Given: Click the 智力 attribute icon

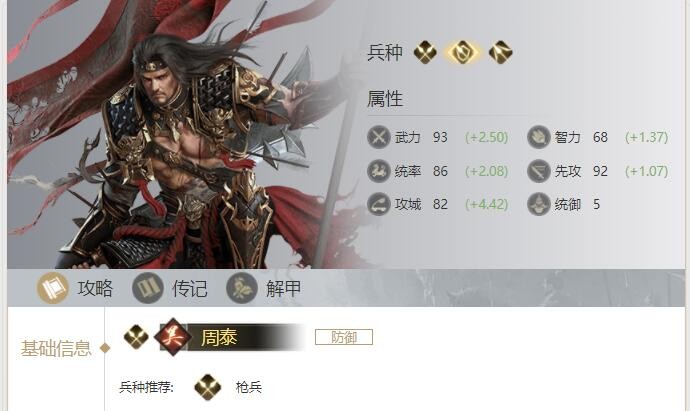Looking at the screenshot, I should (539, 137).
